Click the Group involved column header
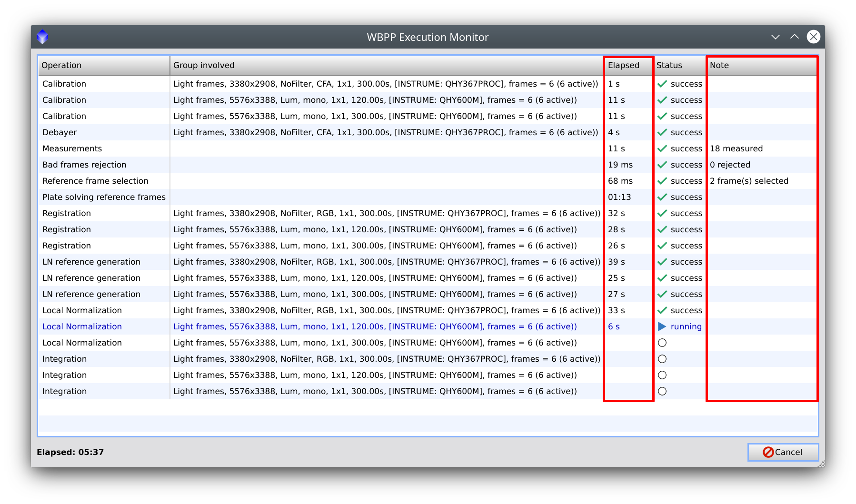Viewport: 856px width, 504px height. coord(387,65)
